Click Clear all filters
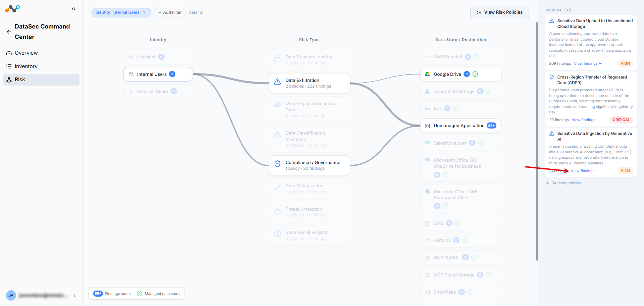 (197, 12)
